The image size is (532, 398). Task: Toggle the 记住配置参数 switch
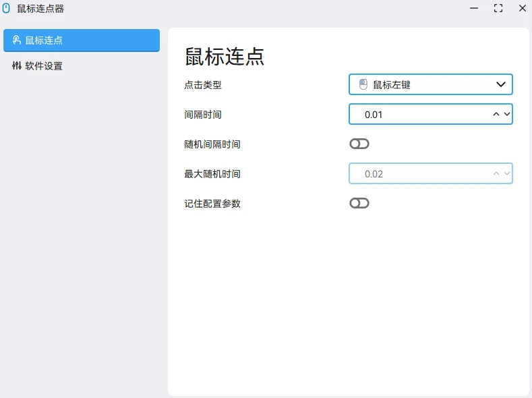[359, 203]
